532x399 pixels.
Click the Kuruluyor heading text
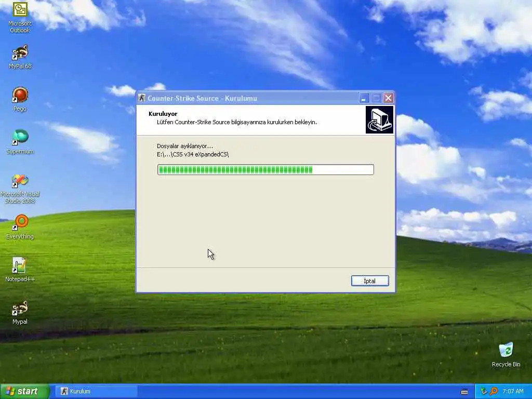[x=163, y=114]
